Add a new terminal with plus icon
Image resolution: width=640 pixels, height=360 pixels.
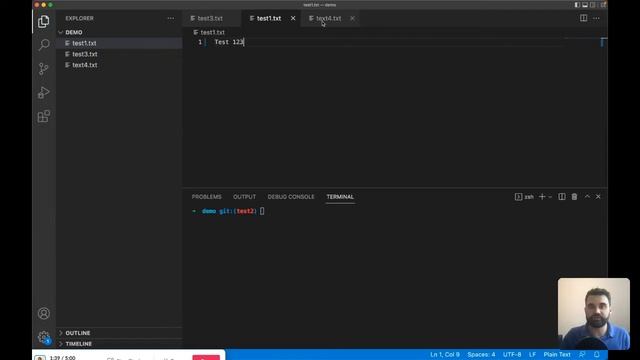(x=542, y=197)
